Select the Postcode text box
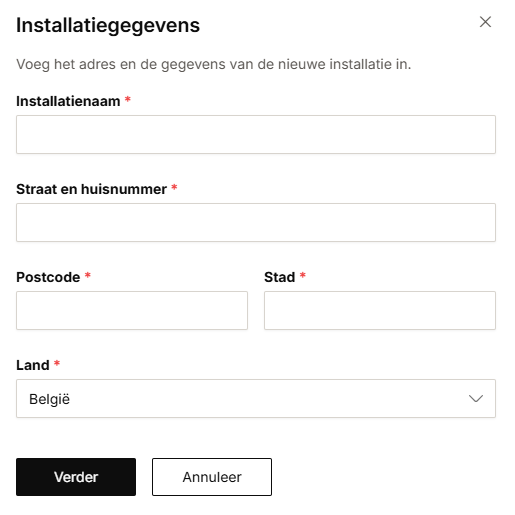 pos(132,310)
